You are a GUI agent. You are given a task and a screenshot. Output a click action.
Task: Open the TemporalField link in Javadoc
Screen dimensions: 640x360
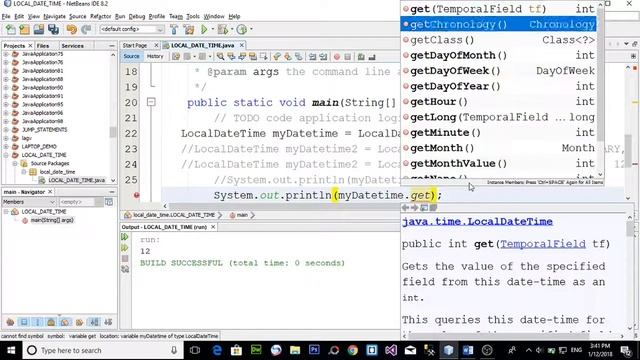pos(543,244)
